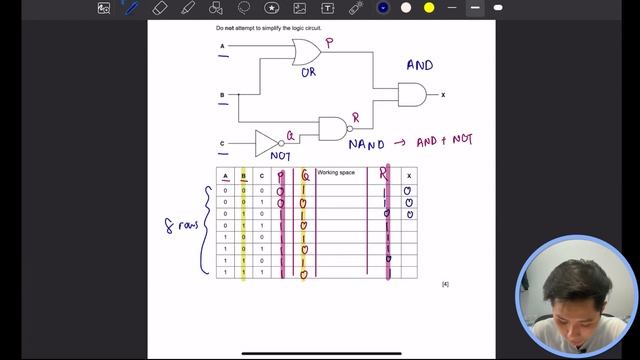
Task: Select the Highlighter tool
Action: tap(188, 8)
